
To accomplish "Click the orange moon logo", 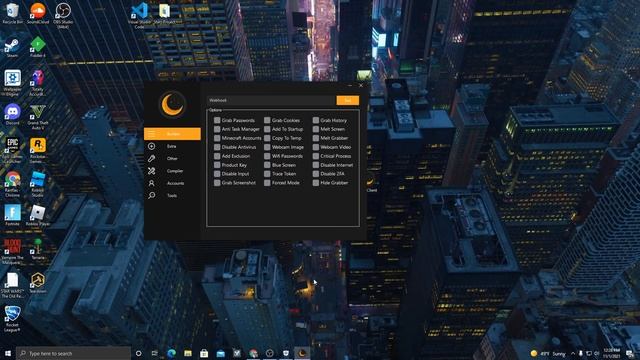I will coord(172,104).
